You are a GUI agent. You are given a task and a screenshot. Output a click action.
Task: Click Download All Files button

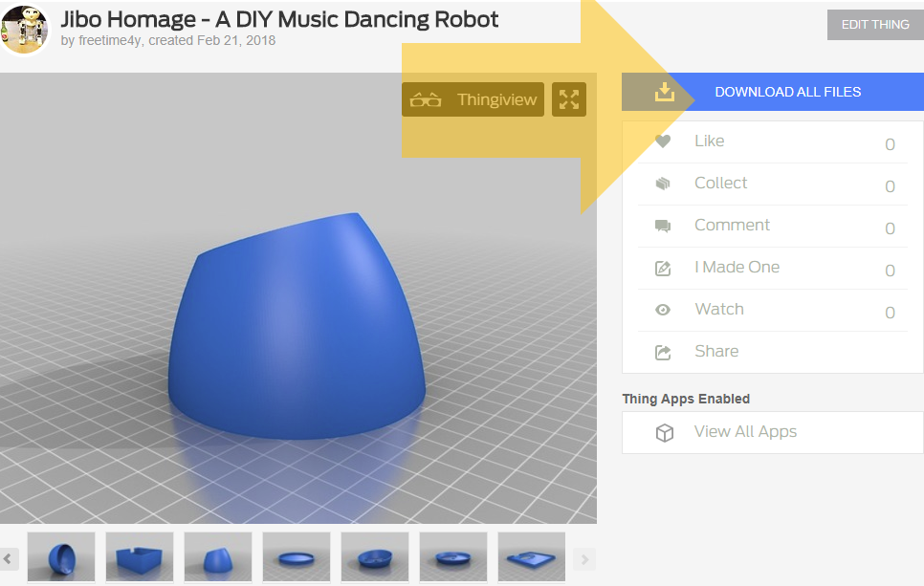pos(773,92)
